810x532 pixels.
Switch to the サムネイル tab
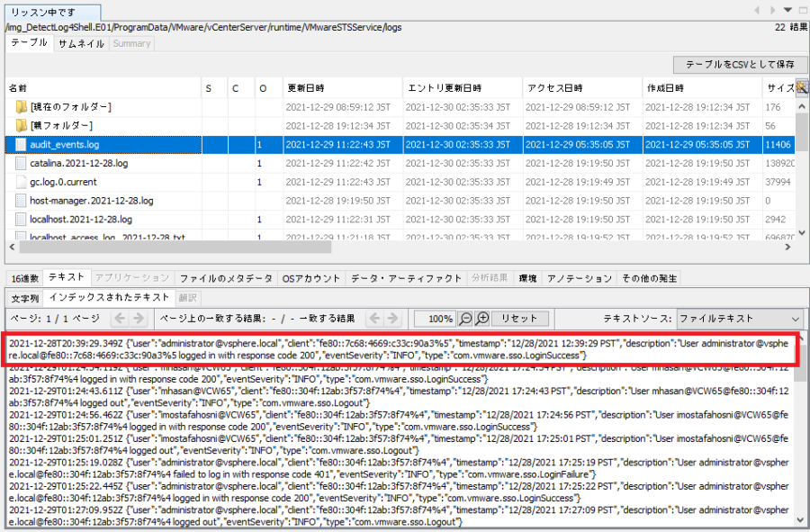82,42
